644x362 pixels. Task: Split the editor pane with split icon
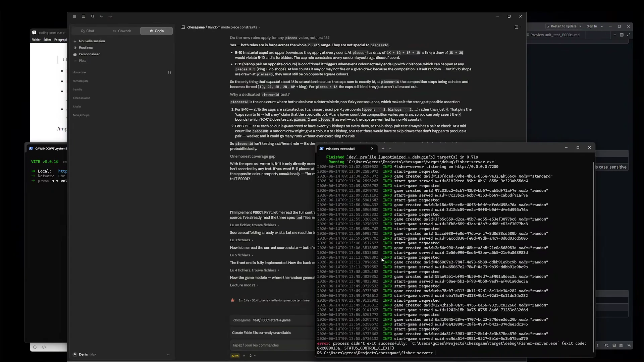622,35
